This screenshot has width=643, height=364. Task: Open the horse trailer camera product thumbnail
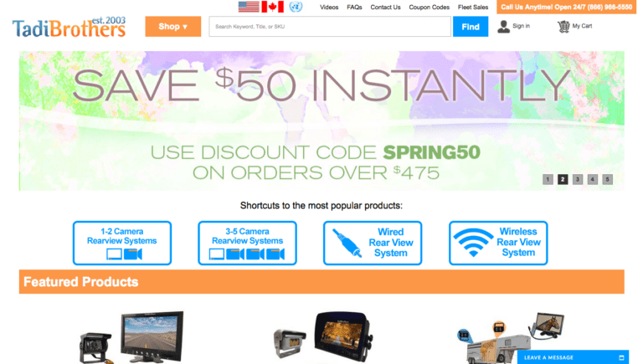[511, 337]
